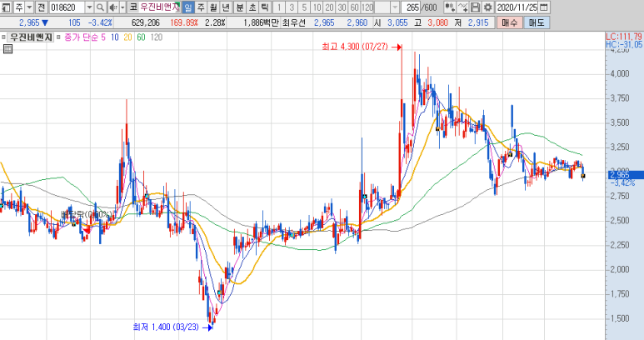Screen dimensions: 644x340
Task: Click the change rate -3.42% in quote bar
Action: [100, 23]
